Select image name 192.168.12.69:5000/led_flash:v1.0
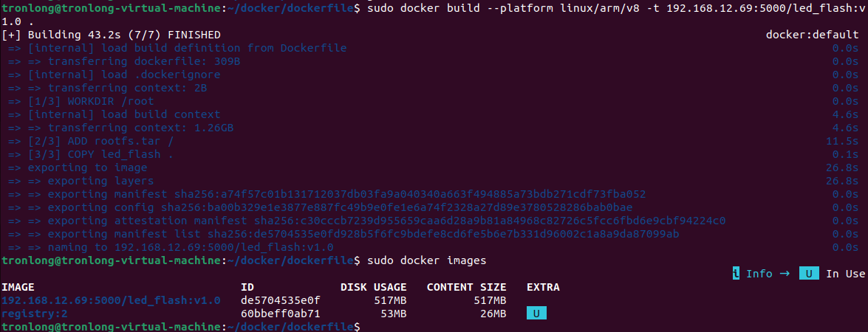The height and width of the screenshot is (332, 868). (112, 300)
